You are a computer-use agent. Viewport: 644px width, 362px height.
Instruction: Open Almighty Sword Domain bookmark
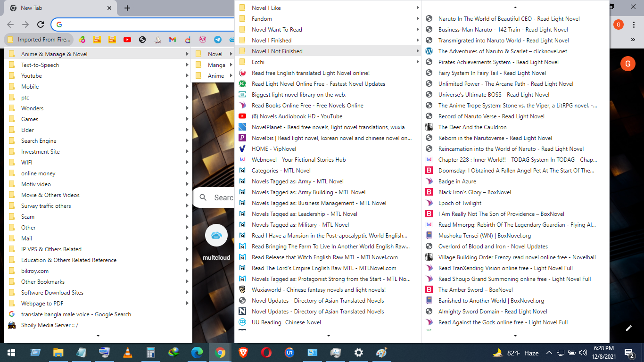[x=515, y=312]
